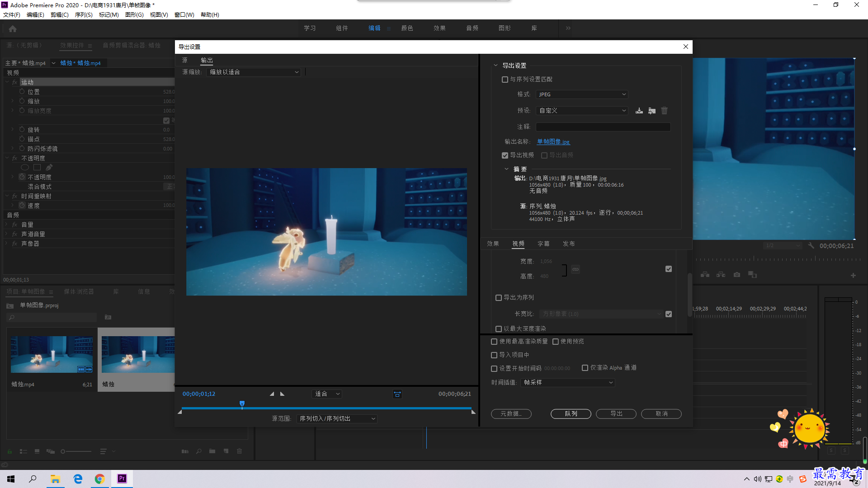Click the project panel find icon
The height and width of the screenshot is (488, 868).
198,451
